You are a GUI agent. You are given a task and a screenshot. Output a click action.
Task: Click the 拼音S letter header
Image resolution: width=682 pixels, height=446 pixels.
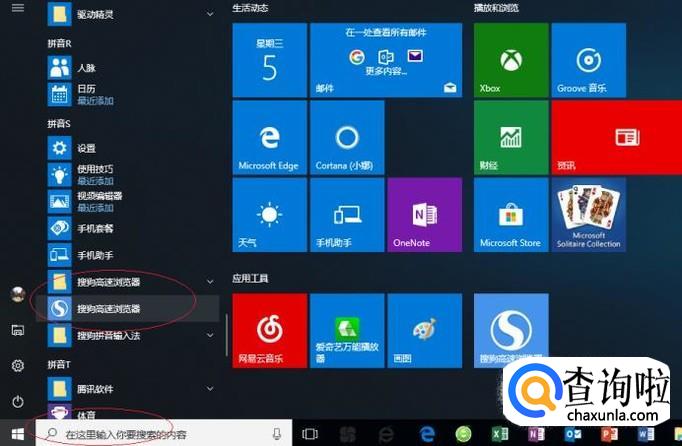click(x=59, y=124)
